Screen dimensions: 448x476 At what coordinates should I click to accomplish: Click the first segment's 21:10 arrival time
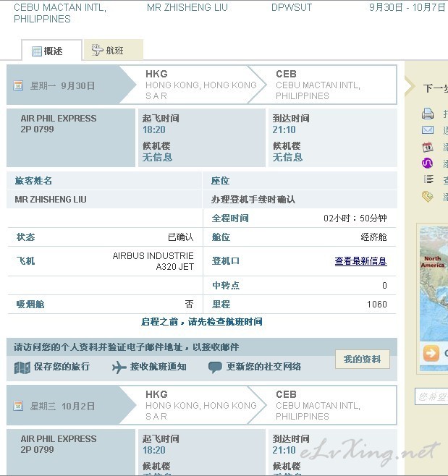(284, 129)
